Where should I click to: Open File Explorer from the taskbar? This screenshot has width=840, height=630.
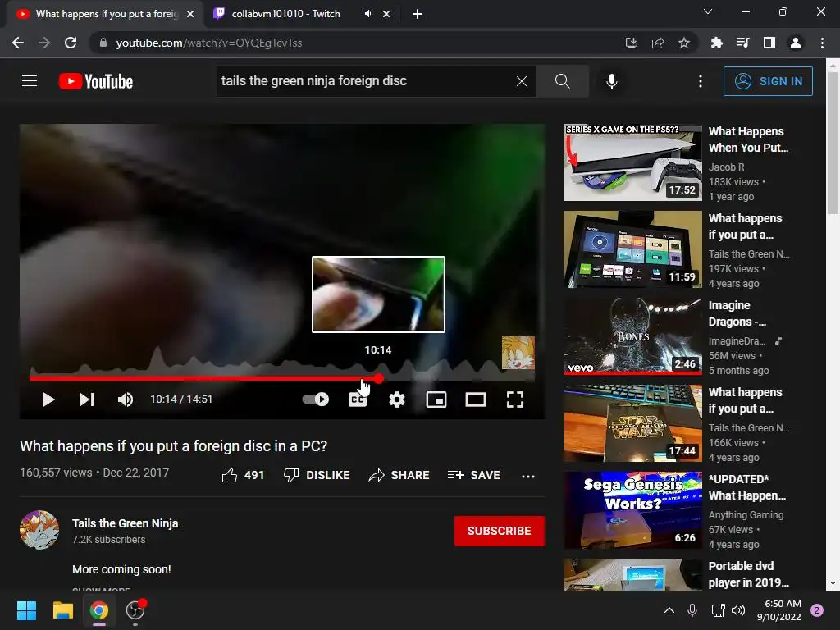62,610
